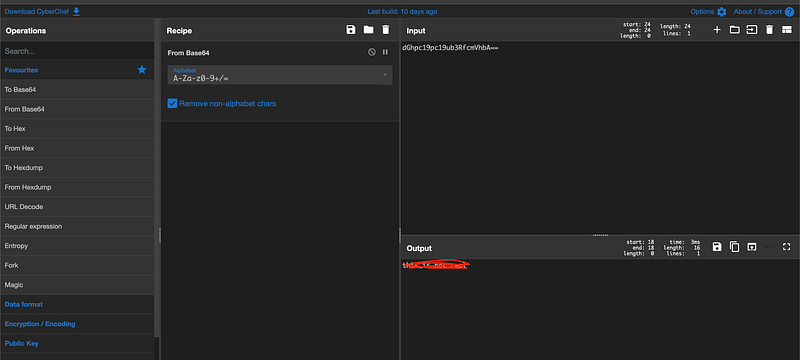Select the From Hex operation

click(x=77, y=148)
